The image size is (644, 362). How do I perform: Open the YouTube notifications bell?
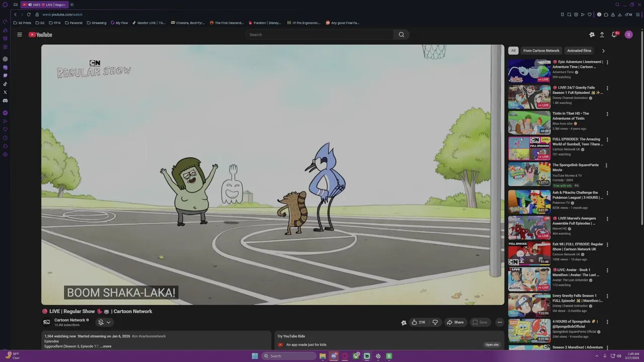click(614, 35)
